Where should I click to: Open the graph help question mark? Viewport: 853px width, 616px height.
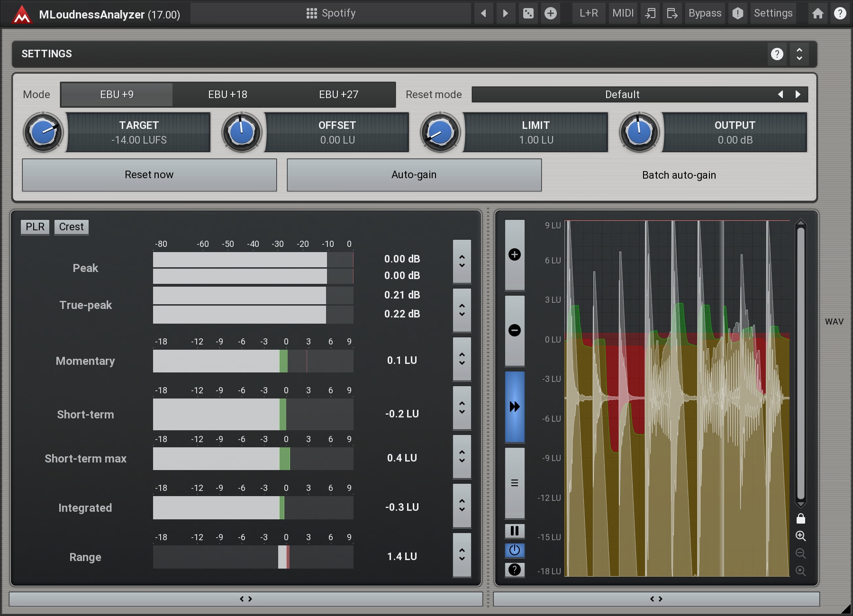pyautogui.click(x=514, y=570)
